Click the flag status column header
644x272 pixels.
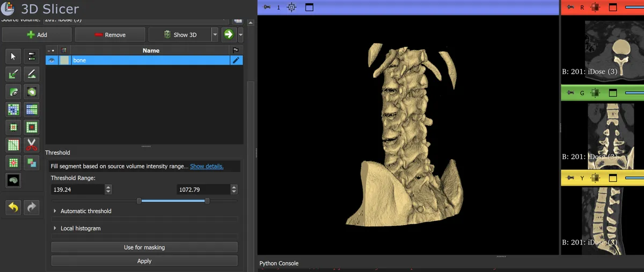pos(236,50)
